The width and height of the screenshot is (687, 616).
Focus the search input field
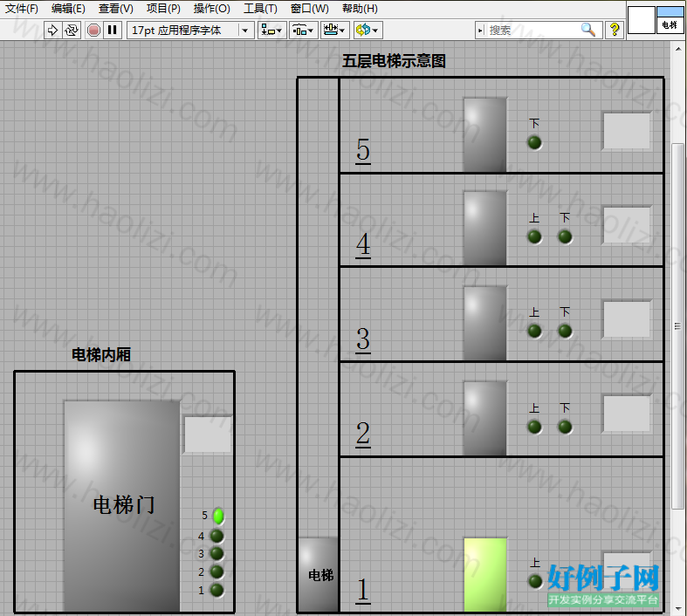534,31
